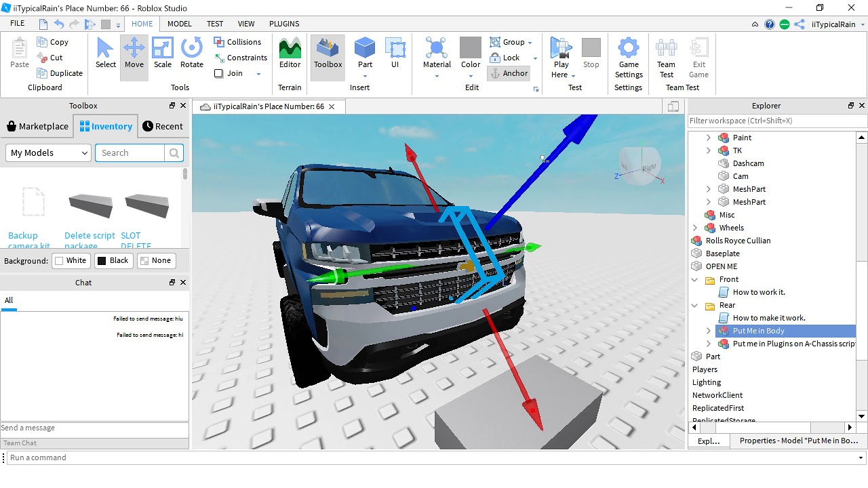Insert a new Part
The image size is (868, 488).
pos(365,54)
